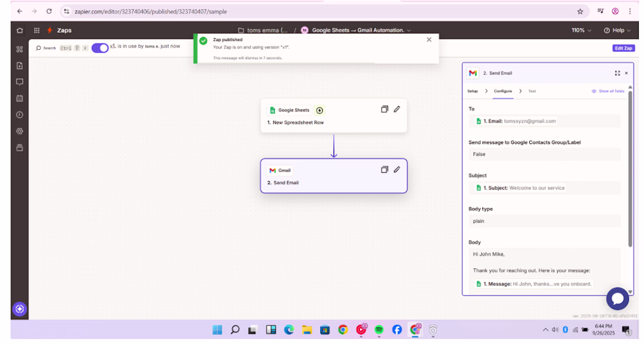This screenshot has width=644, height=344.
Task: Open the Google Contacts Group False field
Action: click(x=544, y=155)
